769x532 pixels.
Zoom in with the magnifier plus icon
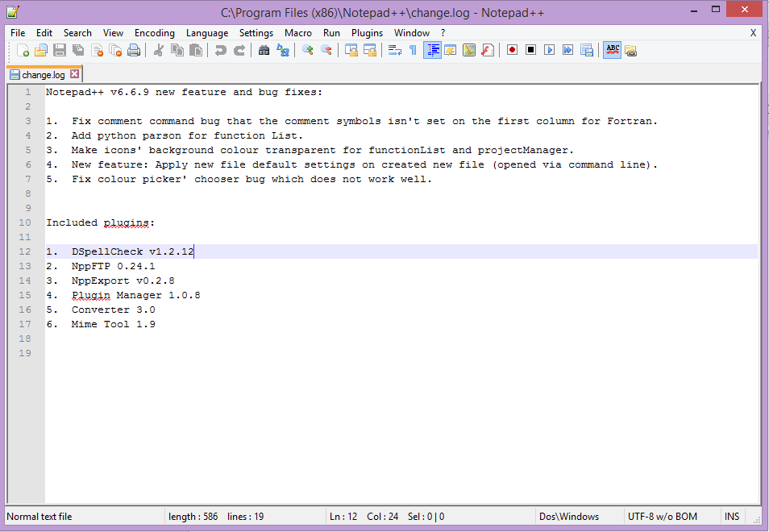point(307,50)
